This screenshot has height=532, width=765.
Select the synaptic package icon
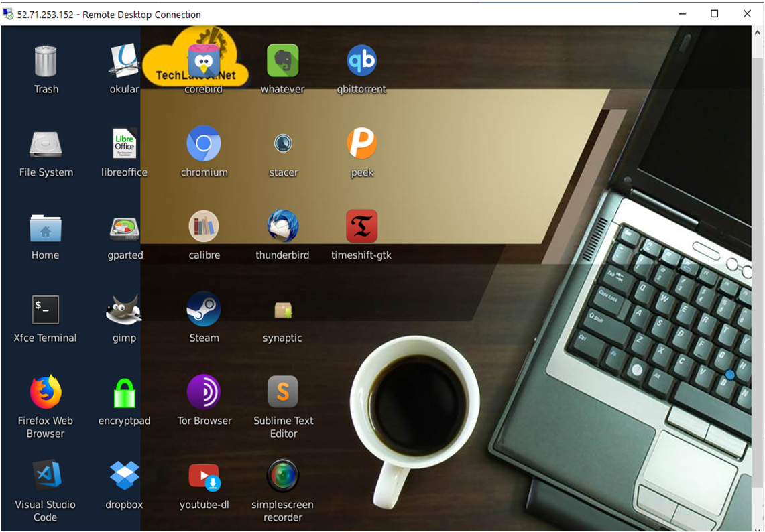[283, 310]
